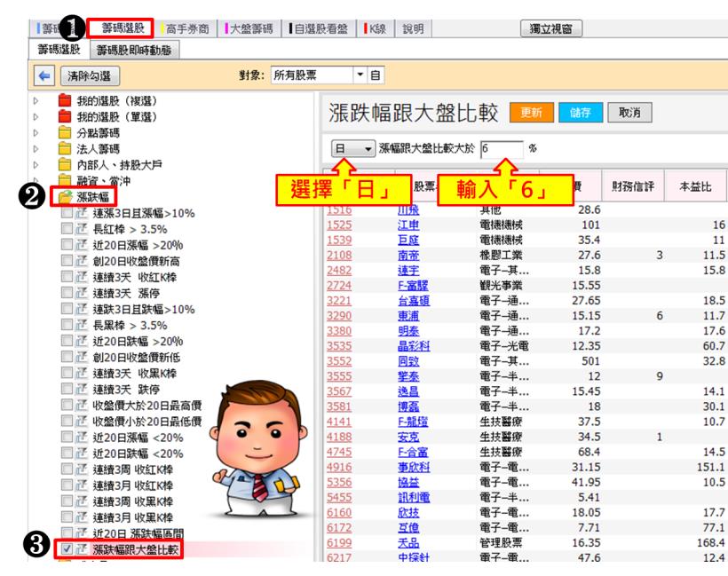Click the orange 更新 button

pyautogui.click(x=531, y=113)
